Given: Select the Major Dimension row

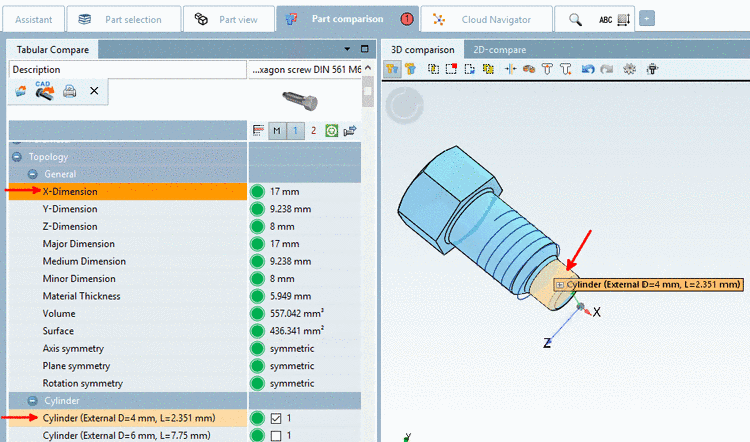Looking at the screenshot, I should [x=128, y=244].
